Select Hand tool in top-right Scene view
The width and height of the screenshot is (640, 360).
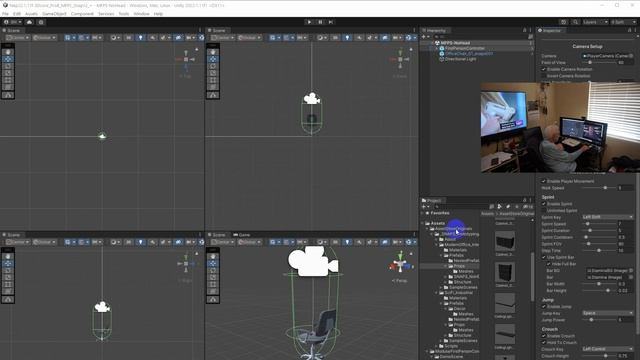pyautogui.click(x=213, y=52)
